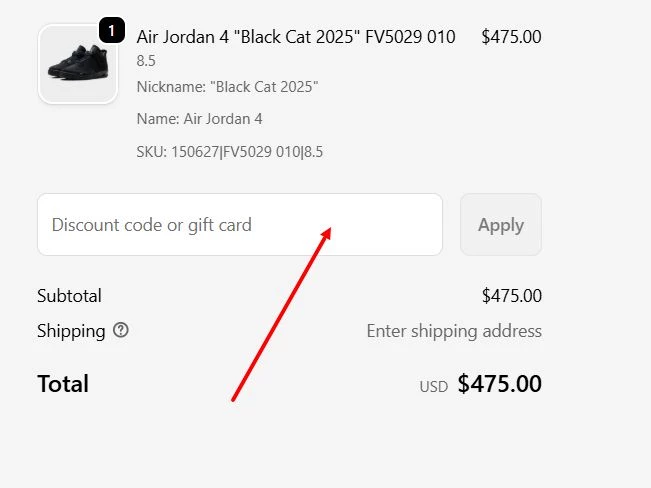The height and width of the screenshot is (488, 651).
Task: Click the red arrow's tip
Action: (x=331, y=229)
